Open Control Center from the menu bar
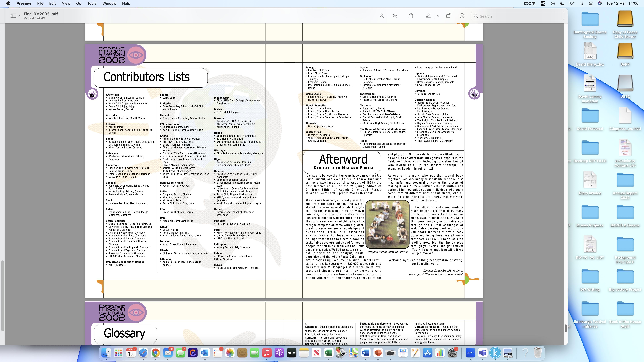This screenshot has width=644, height=362. pos(591,3)
